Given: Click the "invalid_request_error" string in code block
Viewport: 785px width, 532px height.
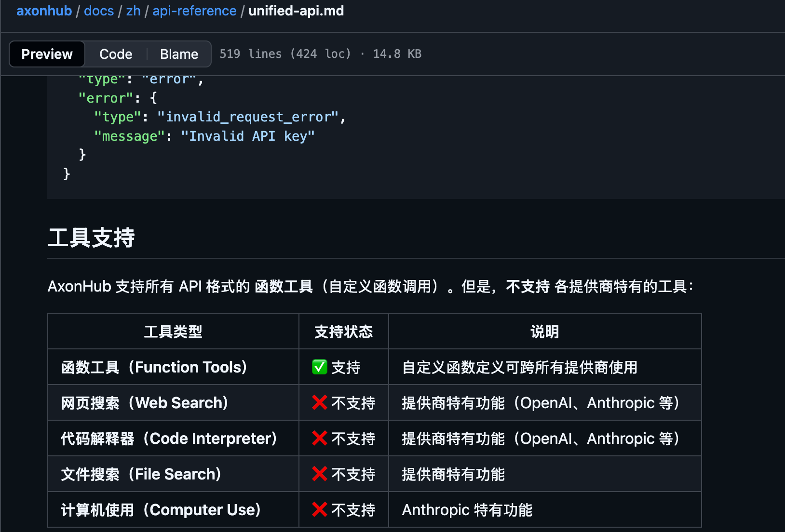Looking at the screenshot, I should point(248,117).
